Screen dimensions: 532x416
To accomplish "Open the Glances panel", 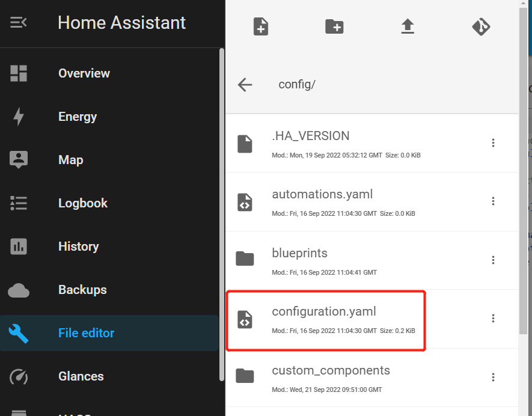I will point(109,376).
